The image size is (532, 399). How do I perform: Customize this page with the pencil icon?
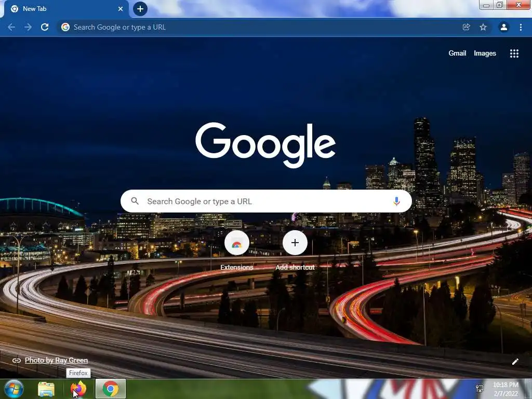coord(515,362)
